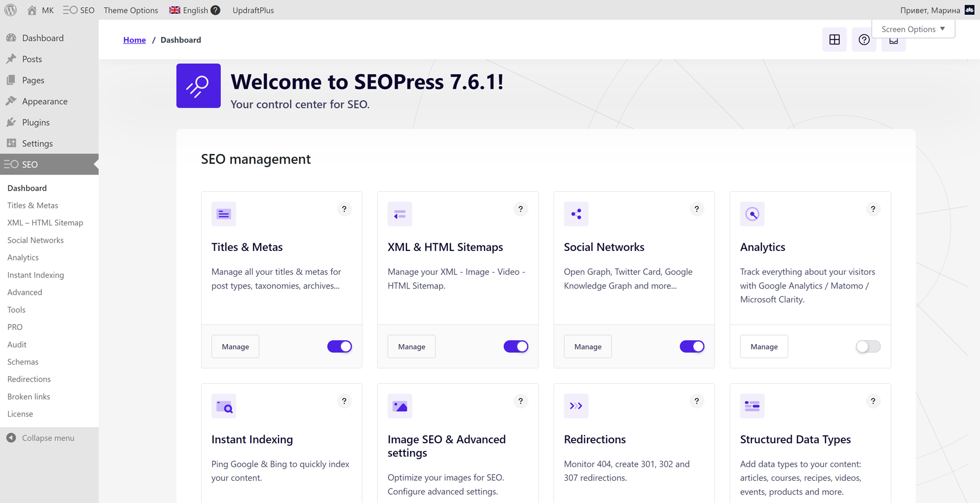Open help for Analytics card
This screenshot has width=980, height=503.
click(873, 209)
